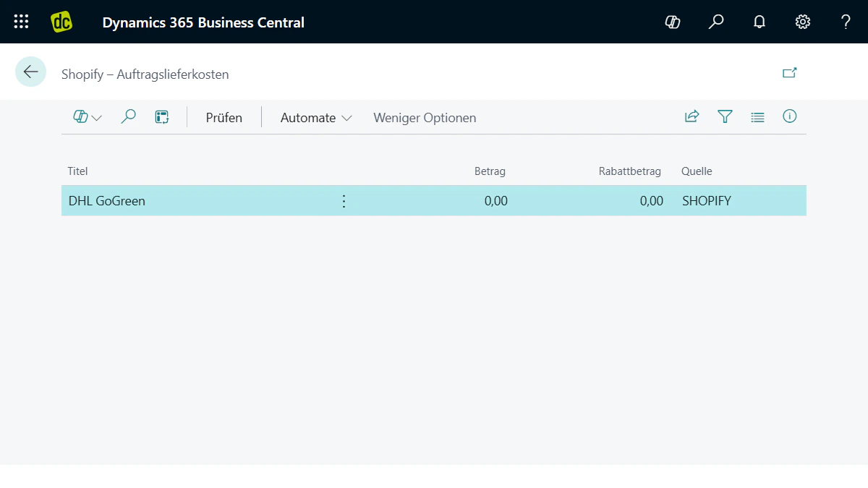
Task: Share the page via the share icon
Action: pyautogui.click(x=692, y=116)
